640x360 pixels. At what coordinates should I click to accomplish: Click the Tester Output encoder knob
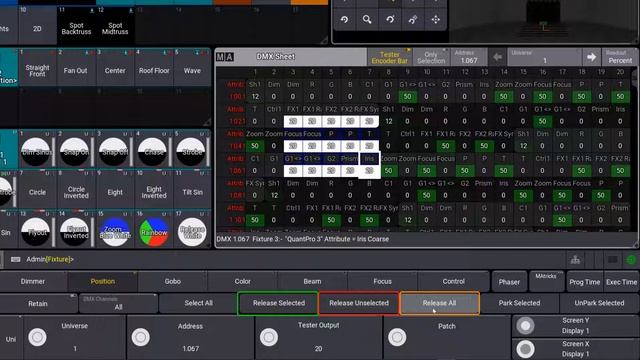pyautogui.click(x=269, y=337)
